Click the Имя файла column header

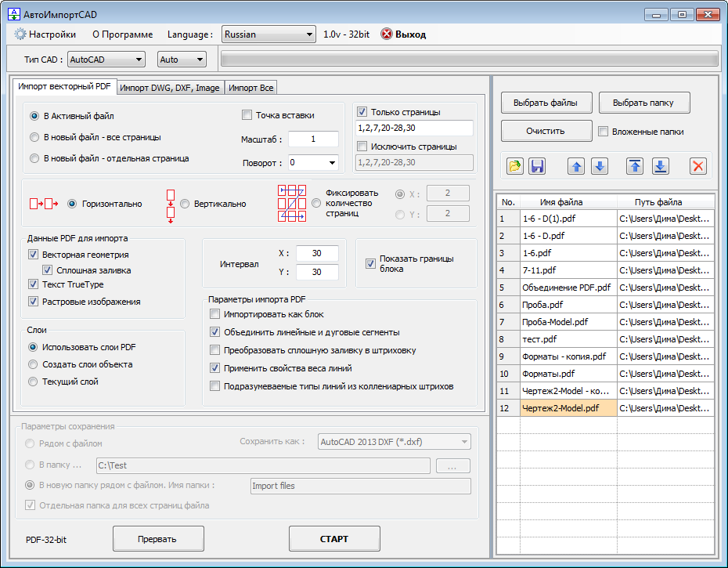point(569,201)
